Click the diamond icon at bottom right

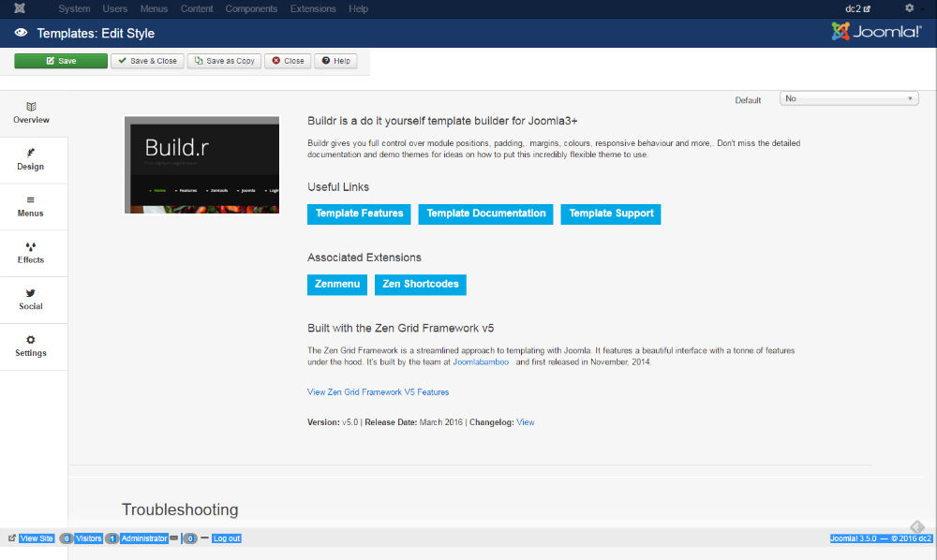click(x=917, y=526)
